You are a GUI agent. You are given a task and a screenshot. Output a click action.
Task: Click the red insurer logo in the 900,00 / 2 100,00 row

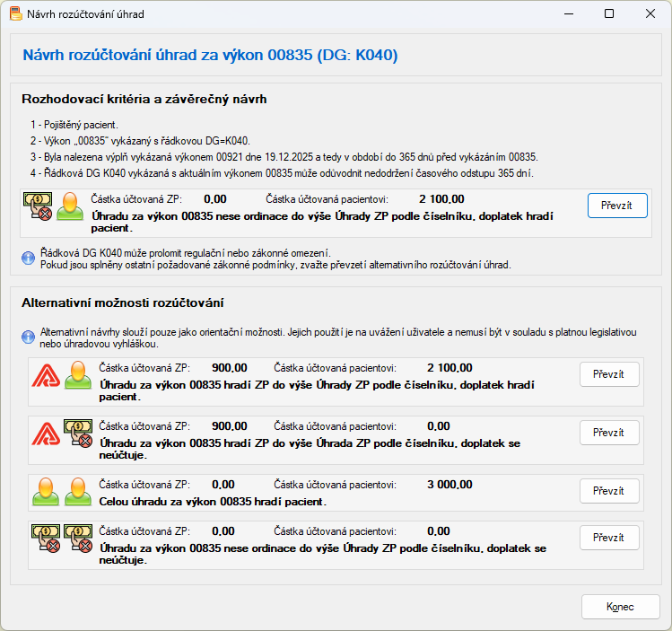(x=45, y=375)
